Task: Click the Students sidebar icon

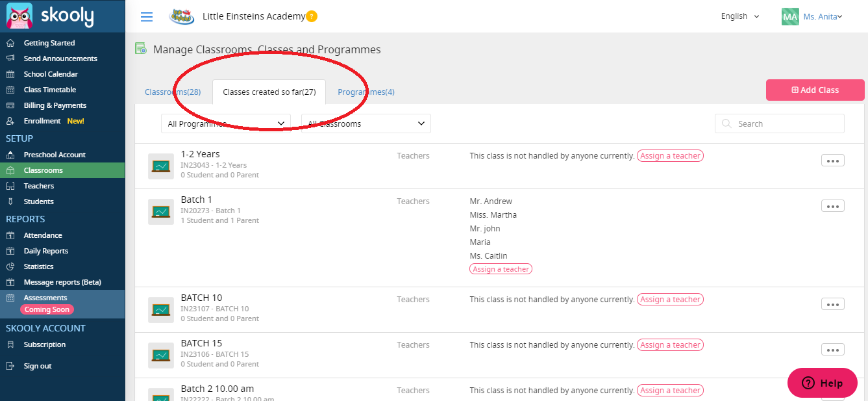Action: click(x=10, y=201)
